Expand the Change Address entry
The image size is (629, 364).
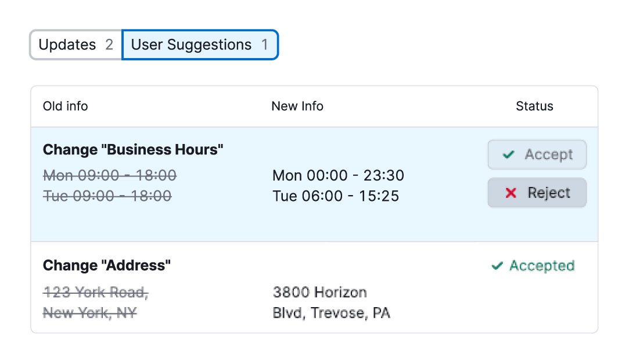pyautogui.click(x=106, y=265)
